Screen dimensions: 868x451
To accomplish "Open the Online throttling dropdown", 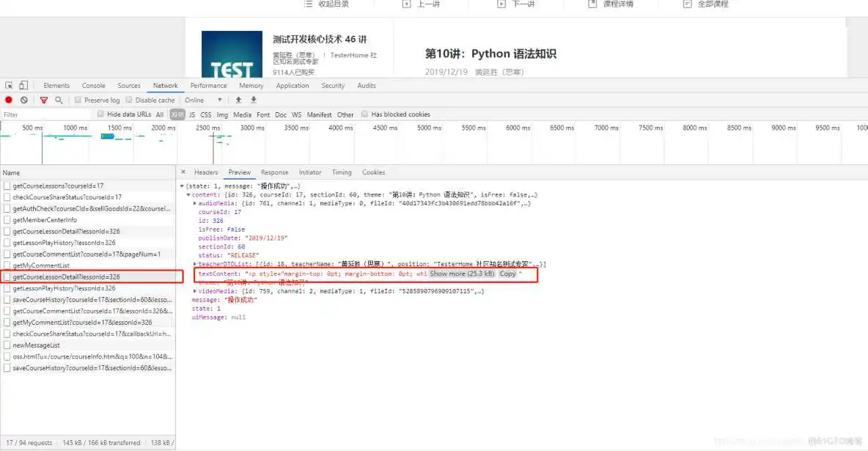I will click(x=203, y=100).
